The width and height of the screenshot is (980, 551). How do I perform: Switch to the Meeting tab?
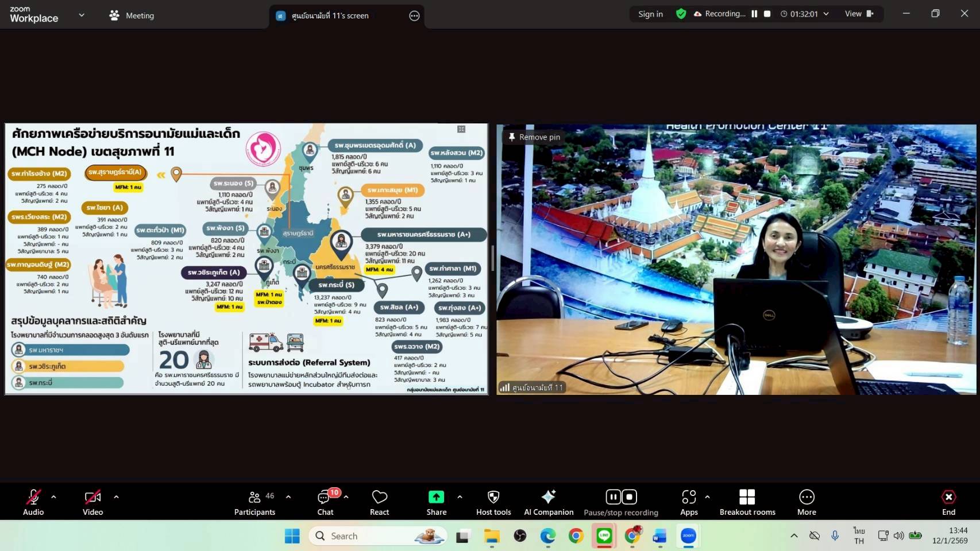[x=132, y=15]
